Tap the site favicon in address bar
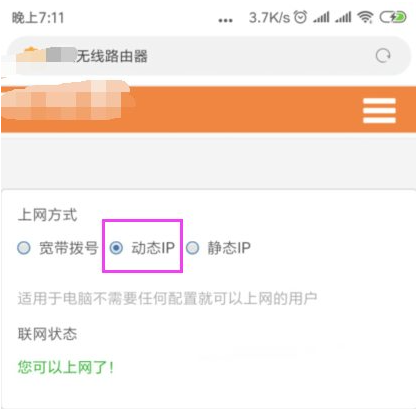Screen dimensions: 418x409 click(30, 54)
